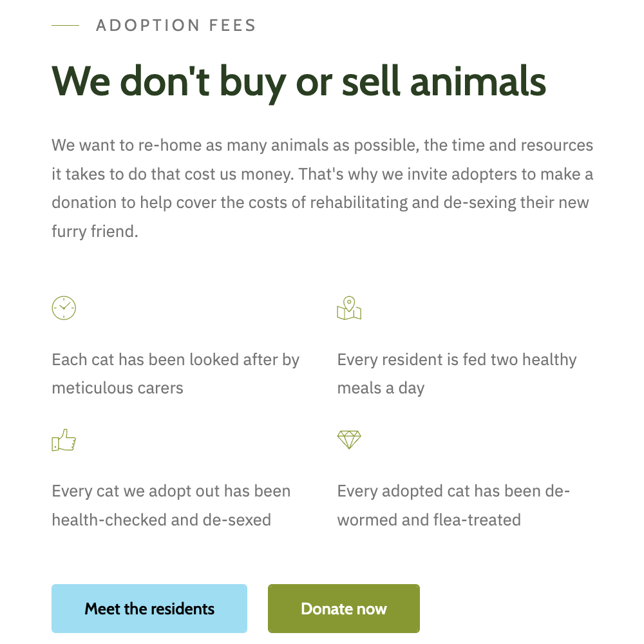Click the thumbs-up icon
This screenshot has height=644, width=644.
pos(64,440)
